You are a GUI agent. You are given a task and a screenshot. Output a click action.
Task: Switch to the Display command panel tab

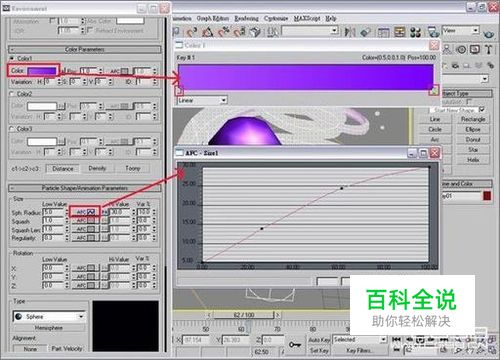pyautogui.click(x=475, y=50)
